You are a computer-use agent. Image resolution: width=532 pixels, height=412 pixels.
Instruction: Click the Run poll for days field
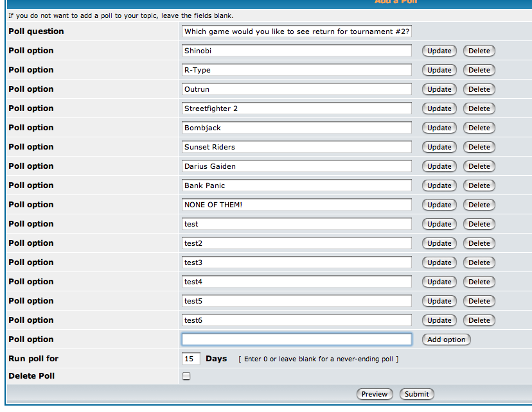click(191, 359)
